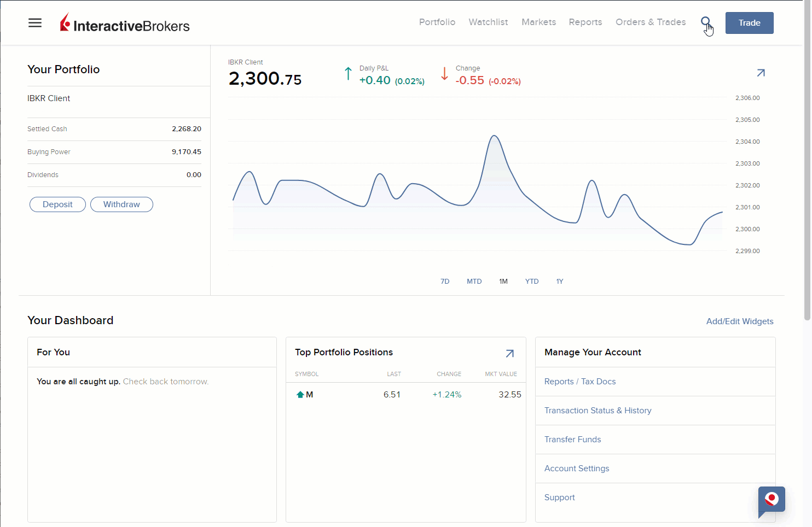Switch chart range to MTD
Image resolution: width=812 pixels, height=527 pixels.
pos(474,282)
